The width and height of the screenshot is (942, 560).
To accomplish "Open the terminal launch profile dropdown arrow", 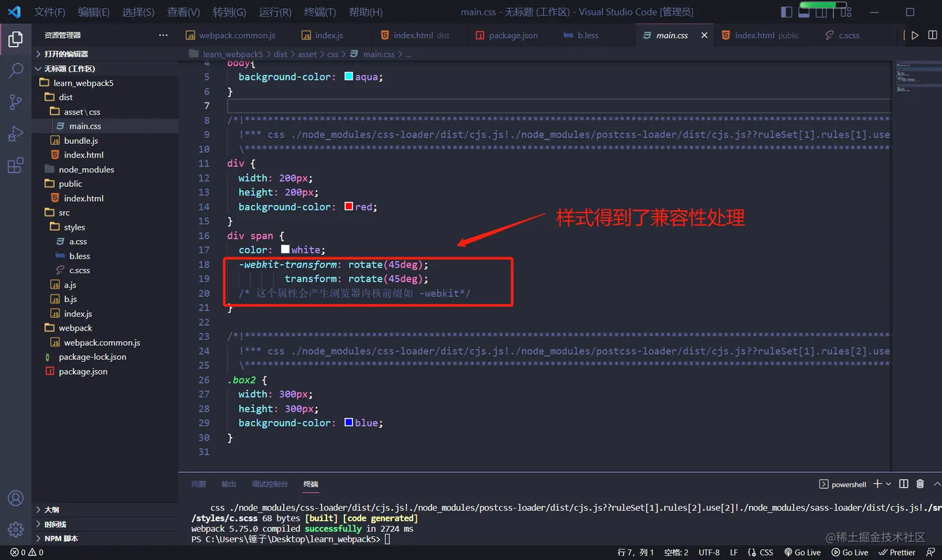I will [888, 484].
